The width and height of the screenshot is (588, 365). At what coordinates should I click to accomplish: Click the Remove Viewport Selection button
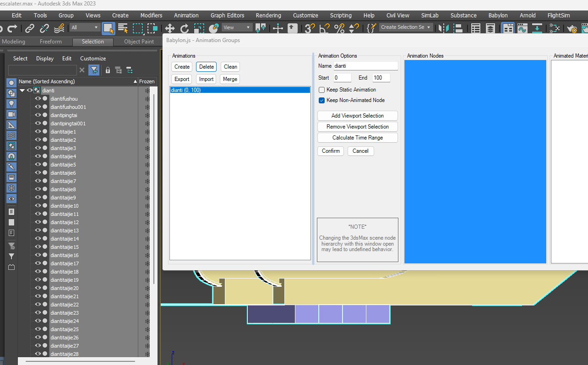point(358,127)
